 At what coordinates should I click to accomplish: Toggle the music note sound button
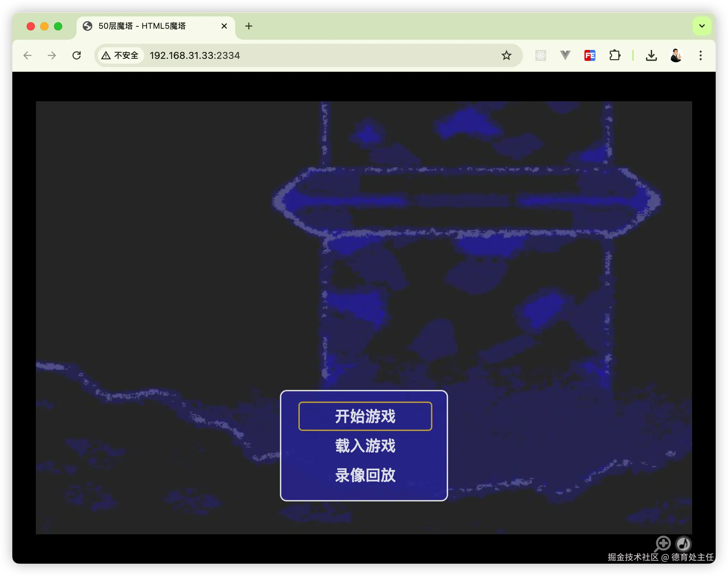(684, 543)
